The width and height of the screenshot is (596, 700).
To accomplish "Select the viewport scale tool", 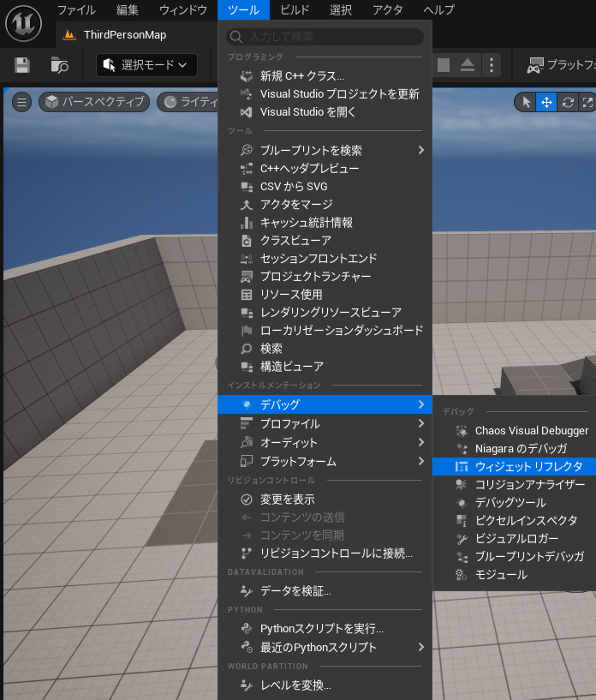I will [x=587, y=102].
